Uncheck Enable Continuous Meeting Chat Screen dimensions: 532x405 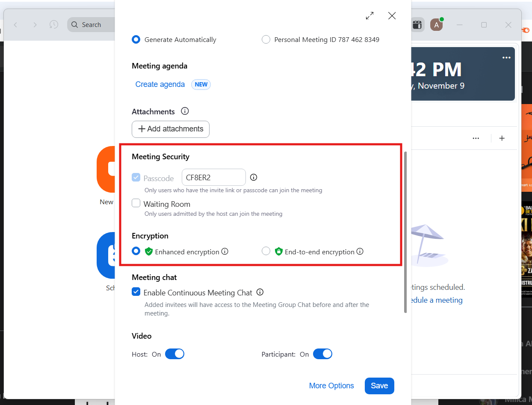(136, 292)
